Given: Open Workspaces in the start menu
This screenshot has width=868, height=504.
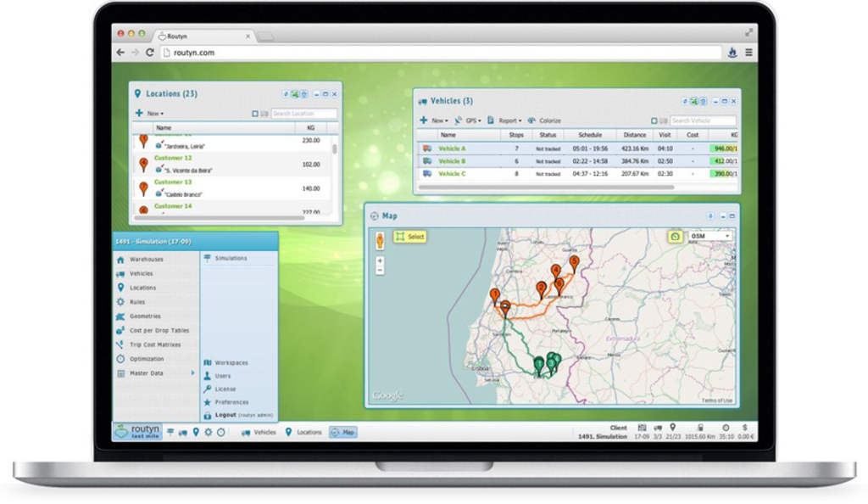Looking at the screenshot, I should click(x=225, y=363).
